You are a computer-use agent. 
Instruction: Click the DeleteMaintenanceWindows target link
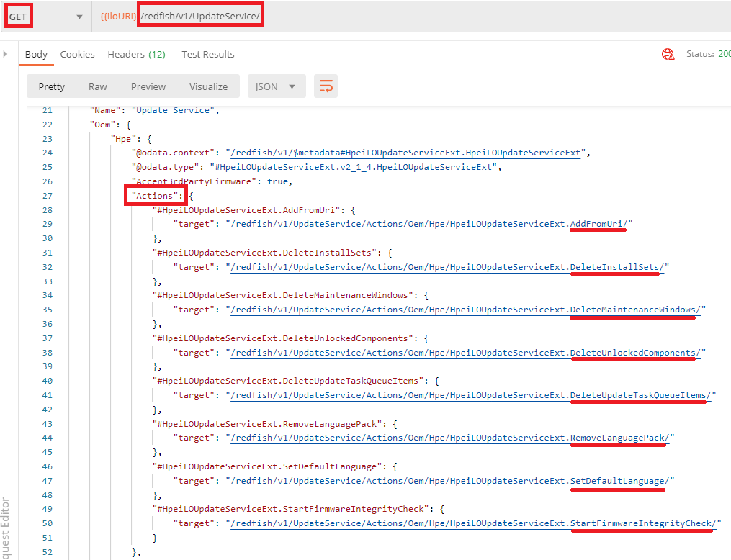466,310
